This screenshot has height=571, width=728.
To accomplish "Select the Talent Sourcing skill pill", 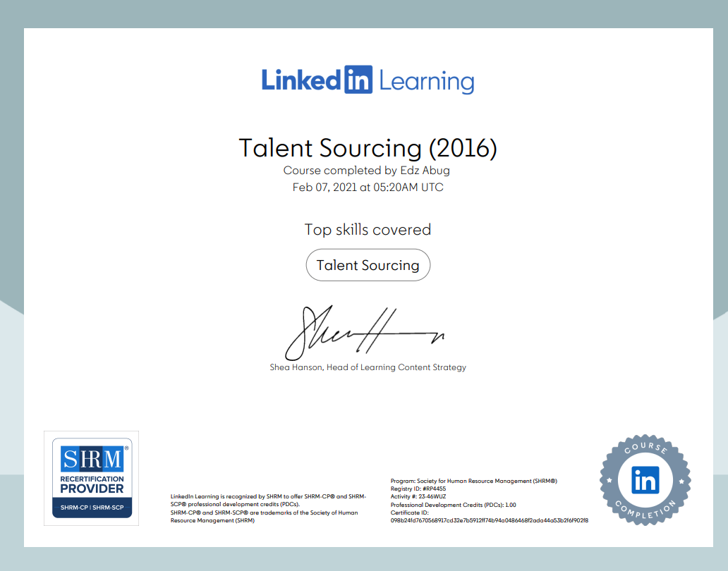I will [x=368, y=265].
